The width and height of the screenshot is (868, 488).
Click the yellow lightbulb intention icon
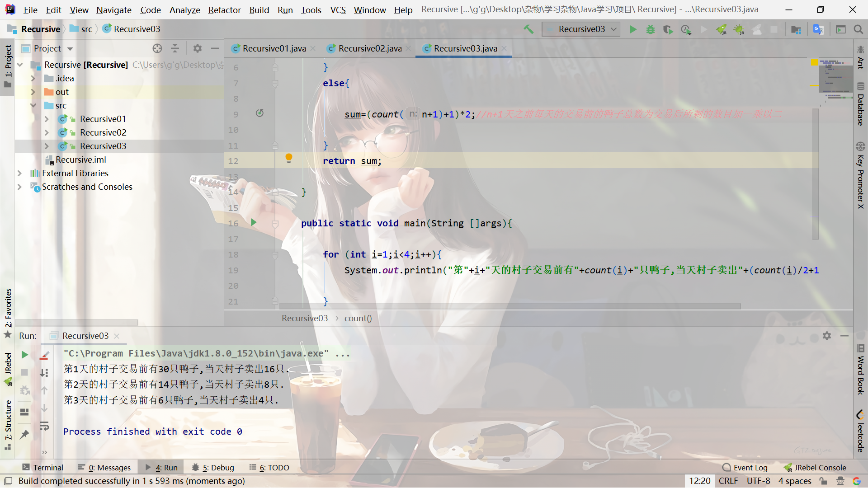click(x=289, y=158)
